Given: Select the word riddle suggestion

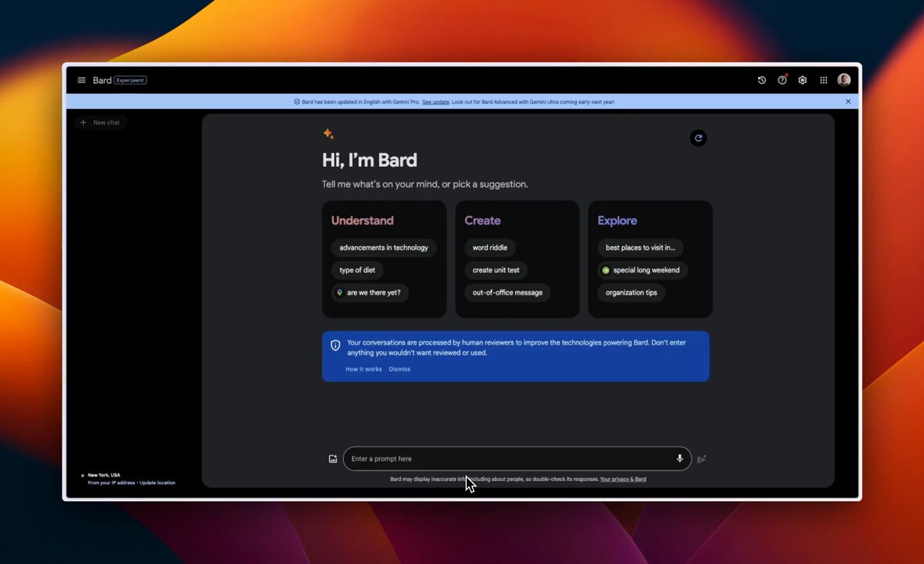Looking at the screenshot, I should tap(489, 248).
